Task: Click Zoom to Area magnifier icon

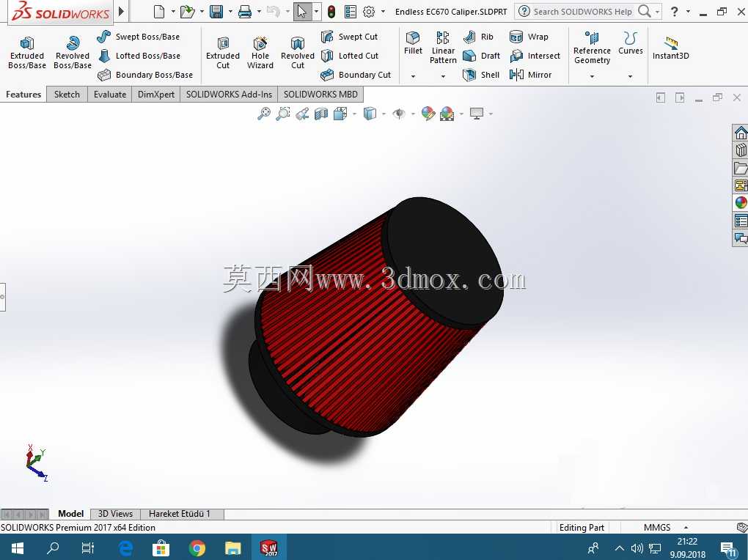Action: point(283,114)
